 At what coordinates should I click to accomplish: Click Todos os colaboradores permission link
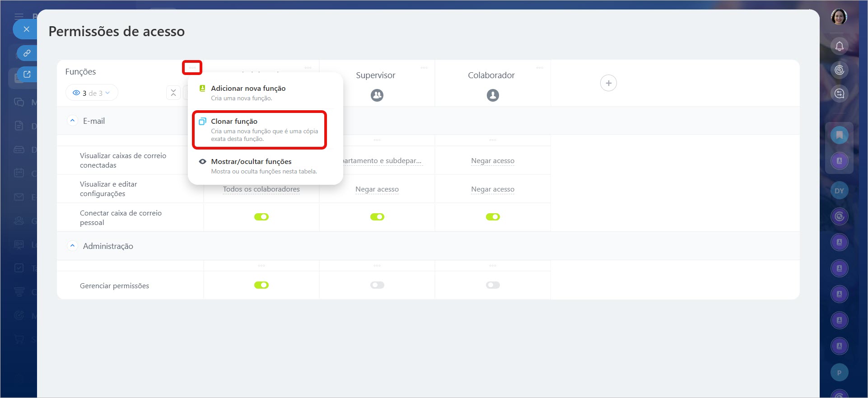pos(261,189)
